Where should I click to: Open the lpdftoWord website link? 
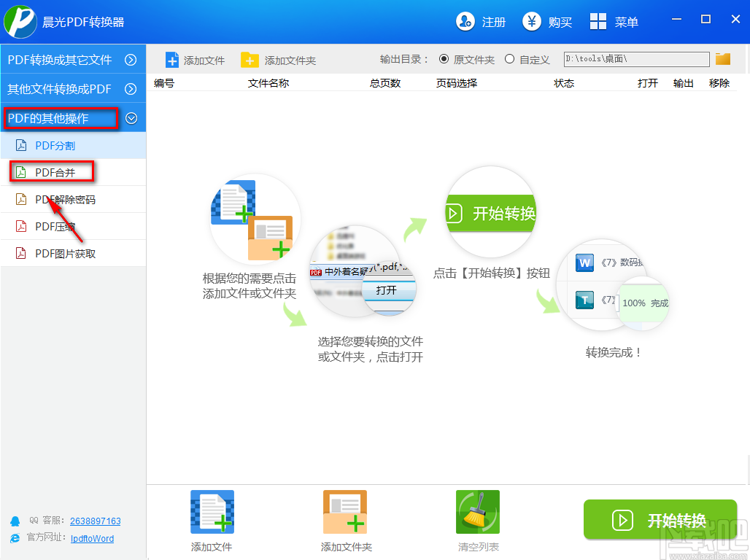point(93,538)
